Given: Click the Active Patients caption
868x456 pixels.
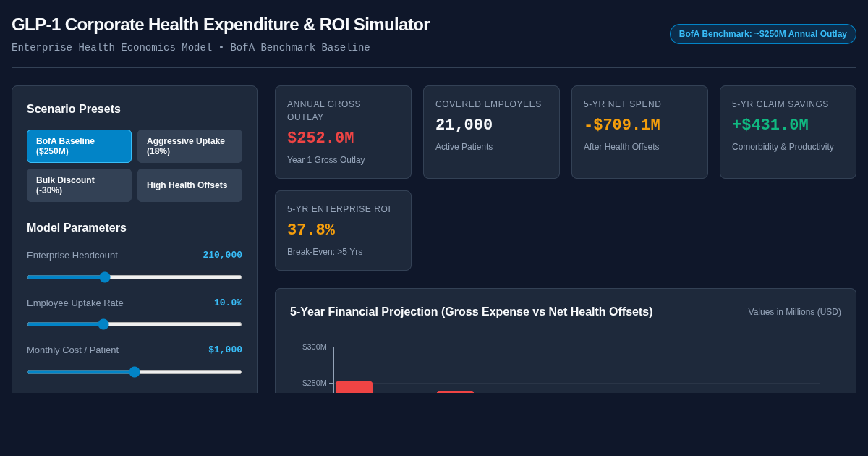Looking at the screenshot, I should coord(464,147).
